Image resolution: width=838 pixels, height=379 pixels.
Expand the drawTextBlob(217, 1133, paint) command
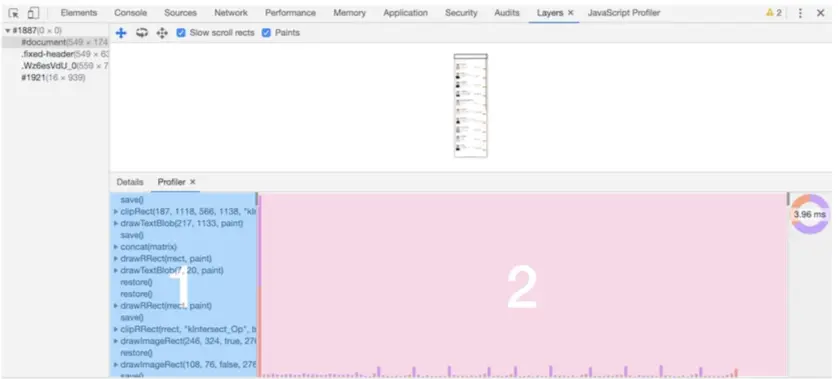(116, 223)
